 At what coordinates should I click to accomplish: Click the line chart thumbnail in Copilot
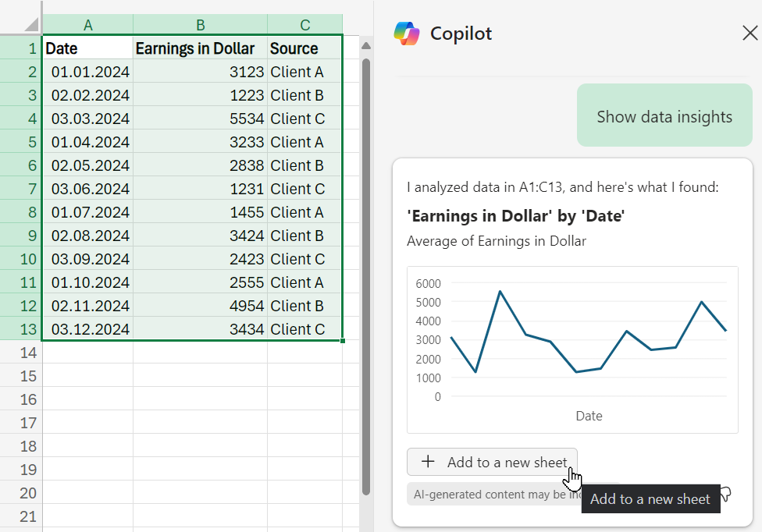pyautogui.click(x=572, y=349)
